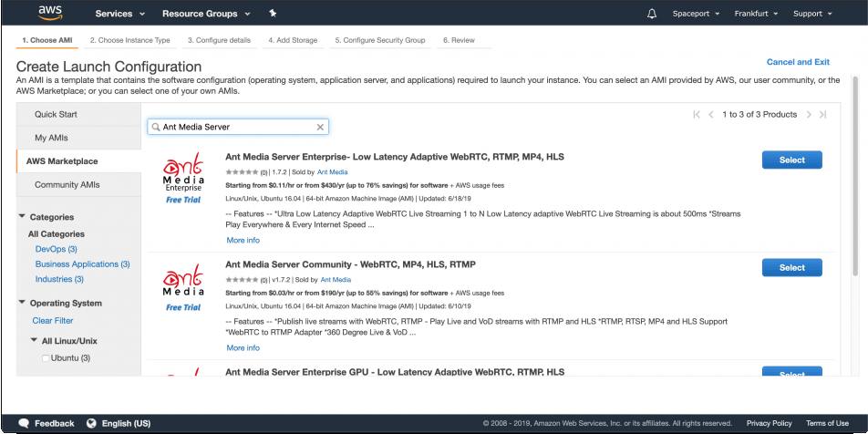Click Ant Media Community logo thumbnail
Viewport: 868px width, 434px height.
183,286
